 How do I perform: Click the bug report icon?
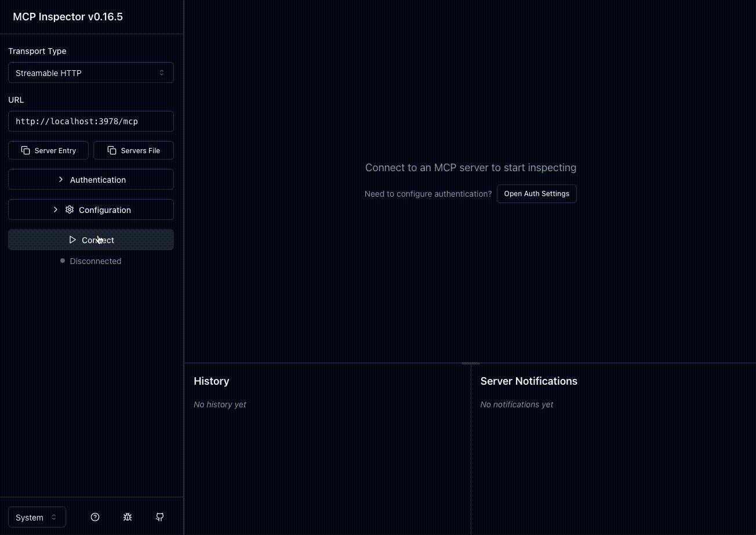coord(128,517)
